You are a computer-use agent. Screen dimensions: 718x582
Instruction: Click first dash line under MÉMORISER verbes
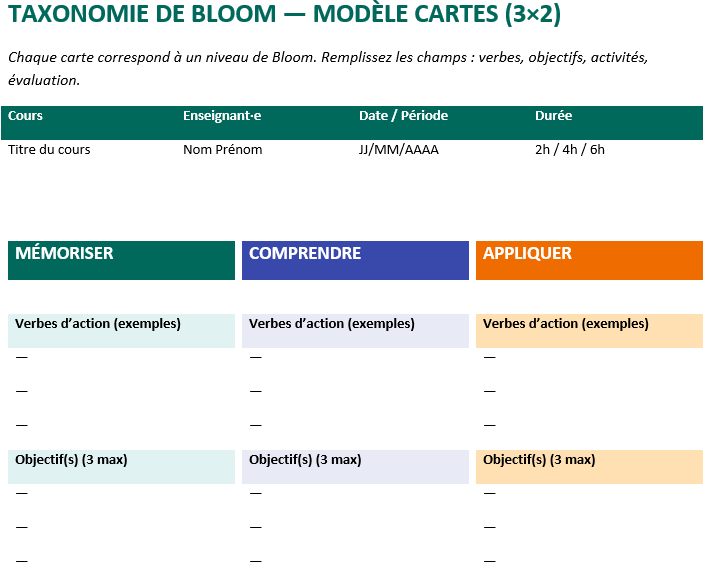tap(22, 357)
